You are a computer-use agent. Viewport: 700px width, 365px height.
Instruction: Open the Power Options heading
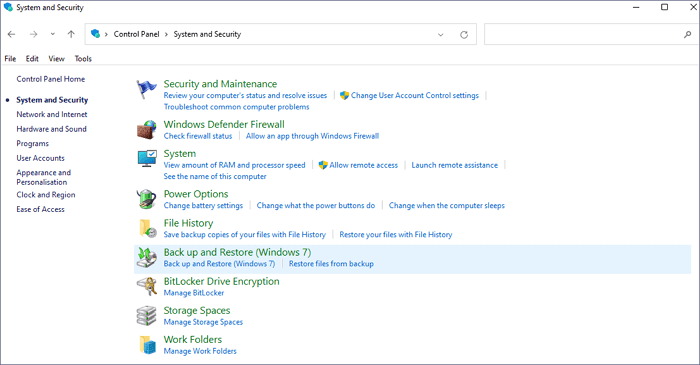[196, 194]
